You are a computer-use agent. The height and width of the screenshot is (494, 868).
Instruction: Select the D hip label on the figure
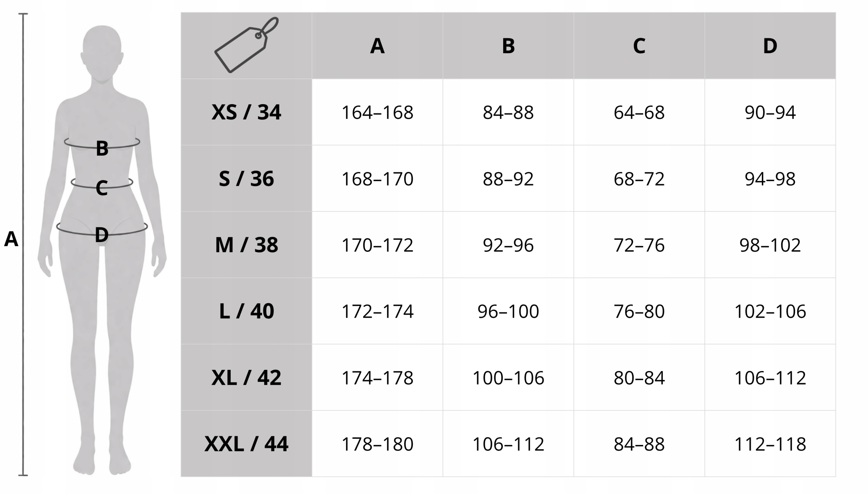coord(102,235)
